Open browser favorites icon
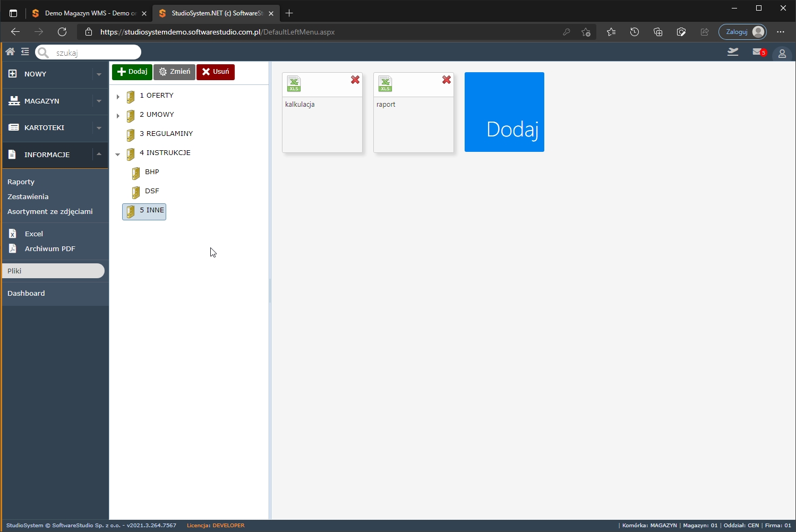The image size is (796, 532). point(611,32)
